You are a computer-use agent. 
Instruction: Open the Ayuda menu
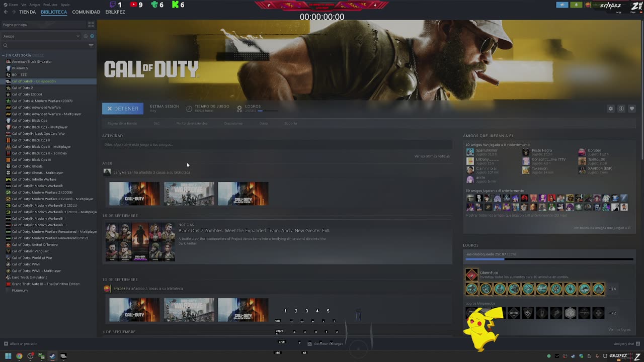pyautogui.click(x=65, y=5)
